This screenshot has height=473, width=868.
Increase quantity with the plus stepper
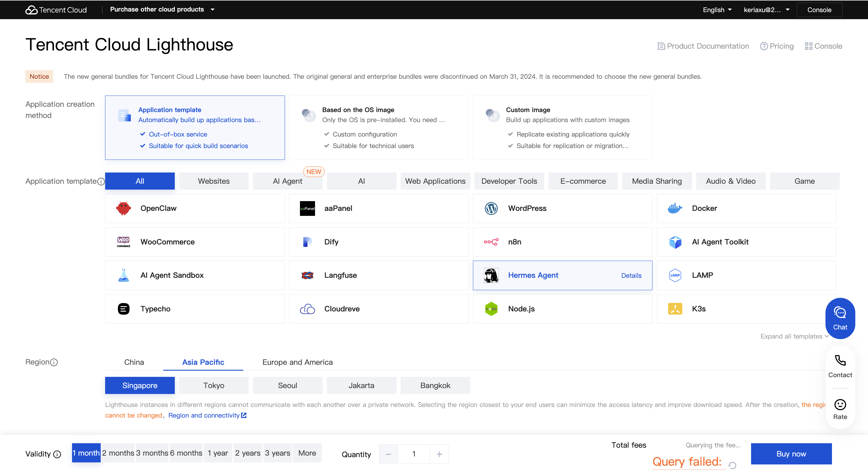pos(439,454)
